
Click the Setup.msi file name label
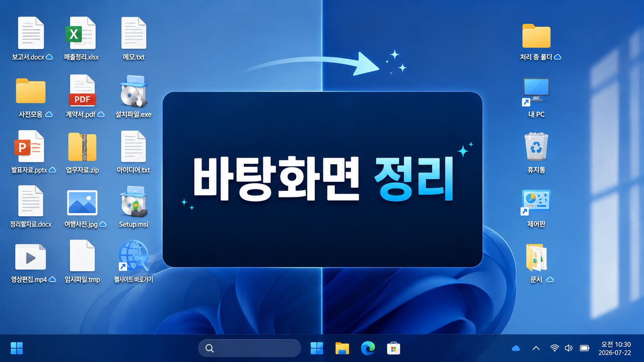point(133,224)
